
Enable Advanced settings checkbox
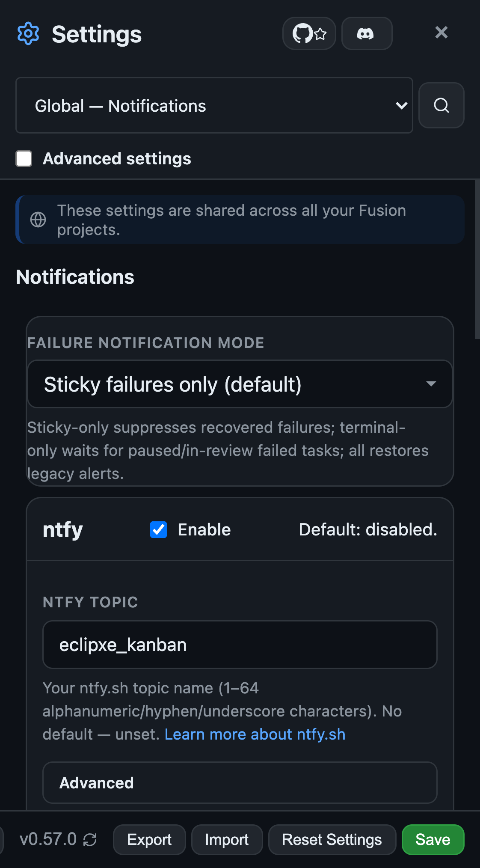coord(24,158)
